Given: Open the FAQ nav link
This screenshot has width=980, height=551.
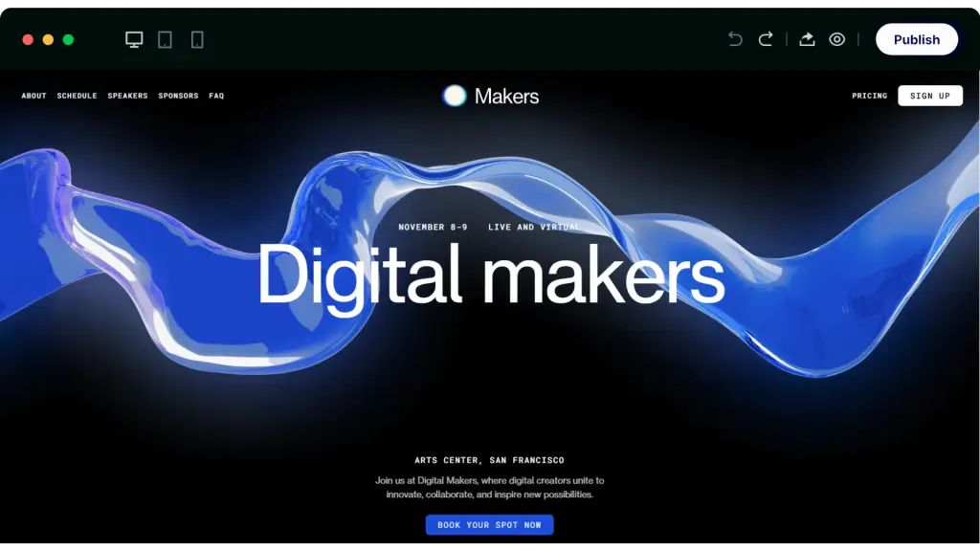Looking at the screenshot, I should coord(216,96).
